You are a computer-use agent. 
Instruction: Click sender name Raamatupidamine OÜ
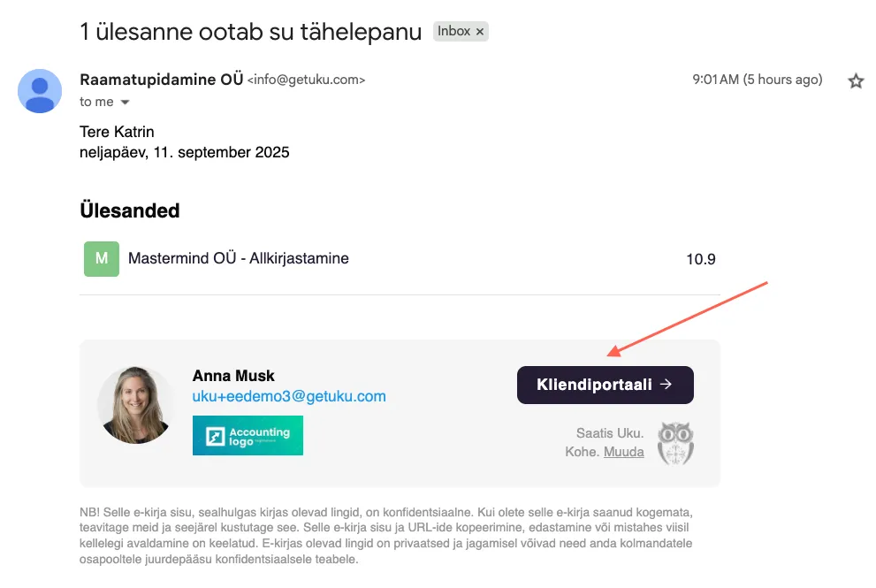click(161, 80)
